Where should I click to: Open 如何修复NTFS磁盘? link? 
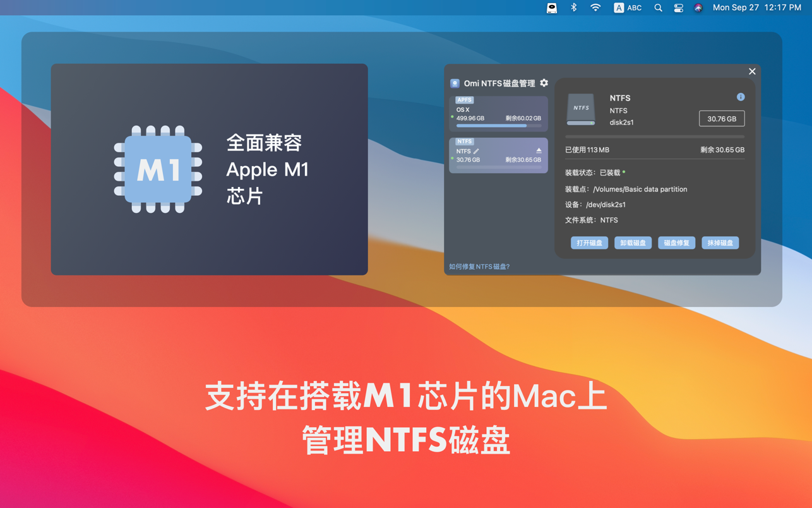(x=479, y=267)
